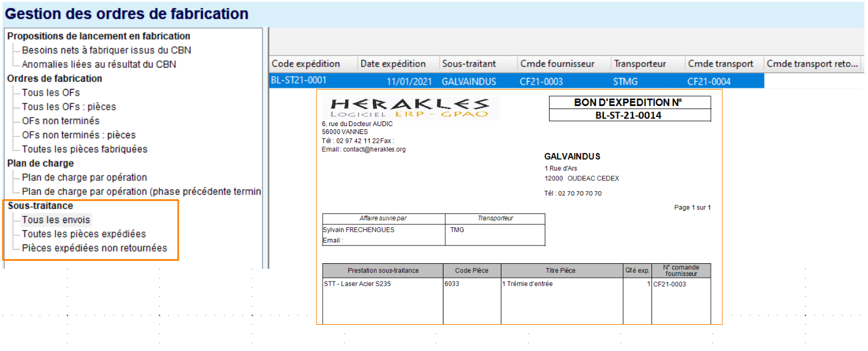This screenshot has width=868, height=351.
Task: Click the 'Cmde transport' column header
Action: coord(720,64)
